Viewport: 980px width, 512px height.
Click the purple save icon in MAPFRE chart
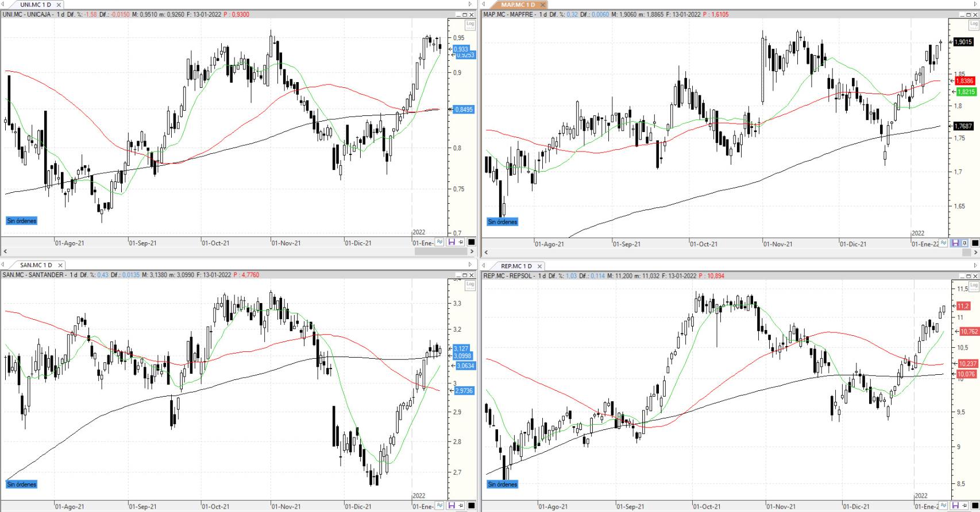tap(955, 243)
